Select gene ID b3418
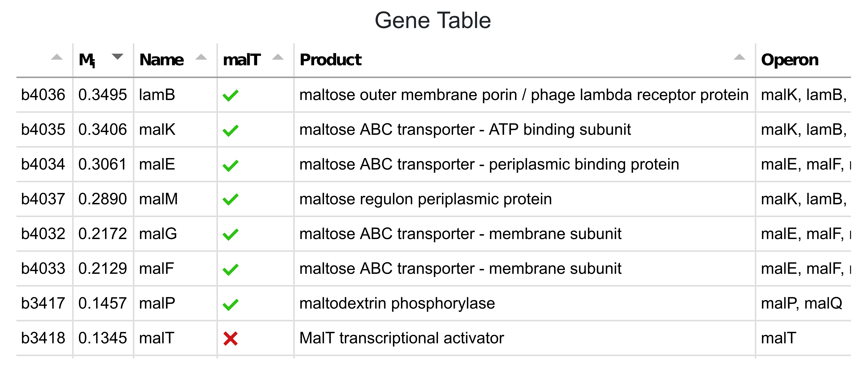This screenshot has width=868, height=365. pos(43,338)
